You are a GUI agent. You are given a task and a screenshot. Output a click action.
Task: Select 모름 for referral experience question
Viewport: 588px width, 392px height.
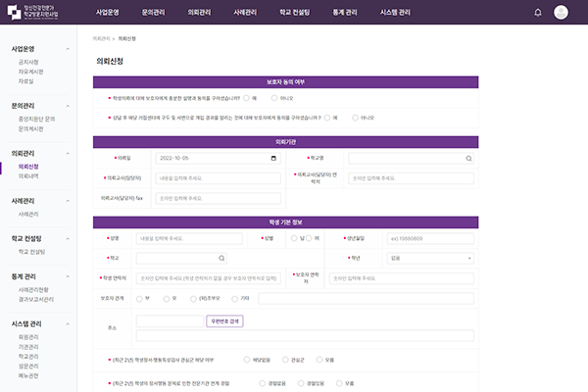click(x=339, y=383)
